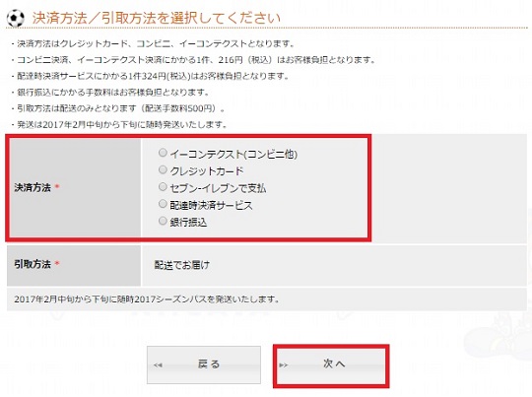This screenshot has width=532, height=397.
Task: Click the note about 配達時決済サービス 324円 fee
Action: click(x=153, y=76)
